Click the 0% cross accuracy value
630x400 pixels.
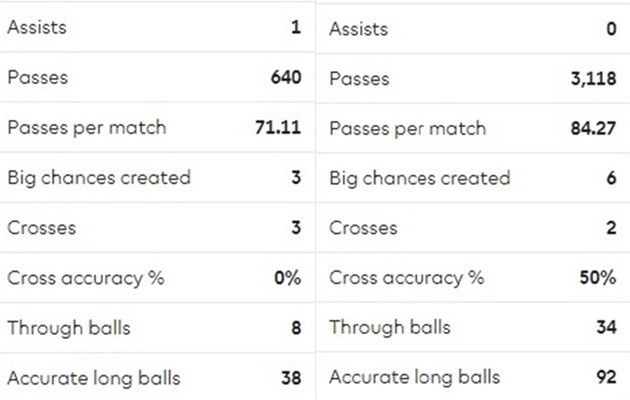click(287, 278)
